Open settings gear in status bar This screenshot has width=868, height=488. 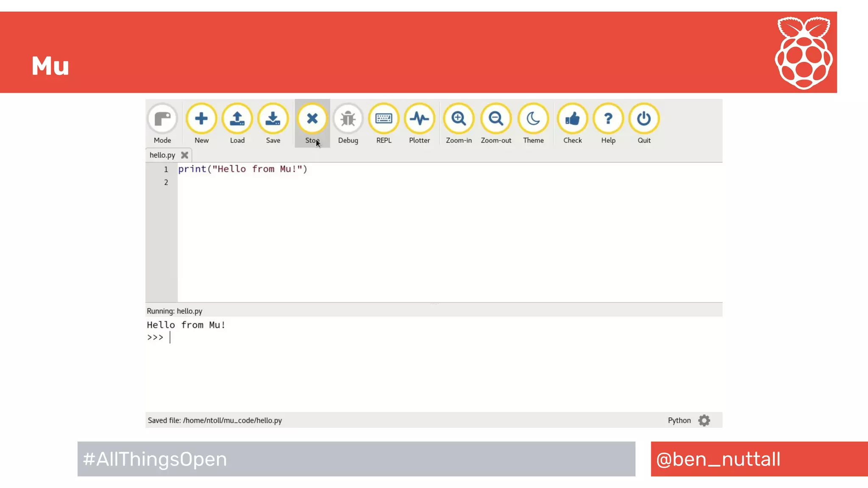pyautogui.click(x=704, y=420)
